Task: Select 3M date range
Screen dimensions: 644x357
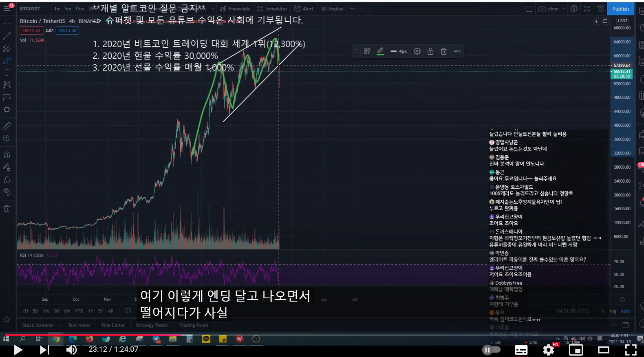Action: click(56, 311)
